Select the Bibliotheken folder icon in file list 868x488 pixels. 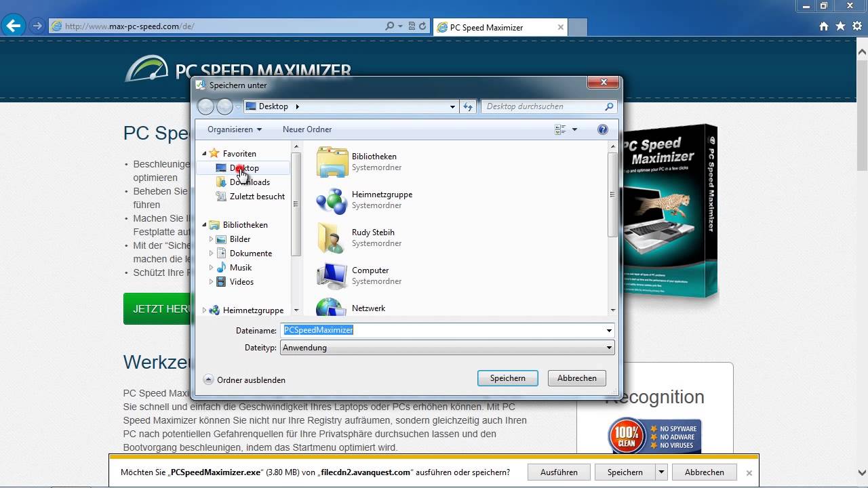click(332, 162)
